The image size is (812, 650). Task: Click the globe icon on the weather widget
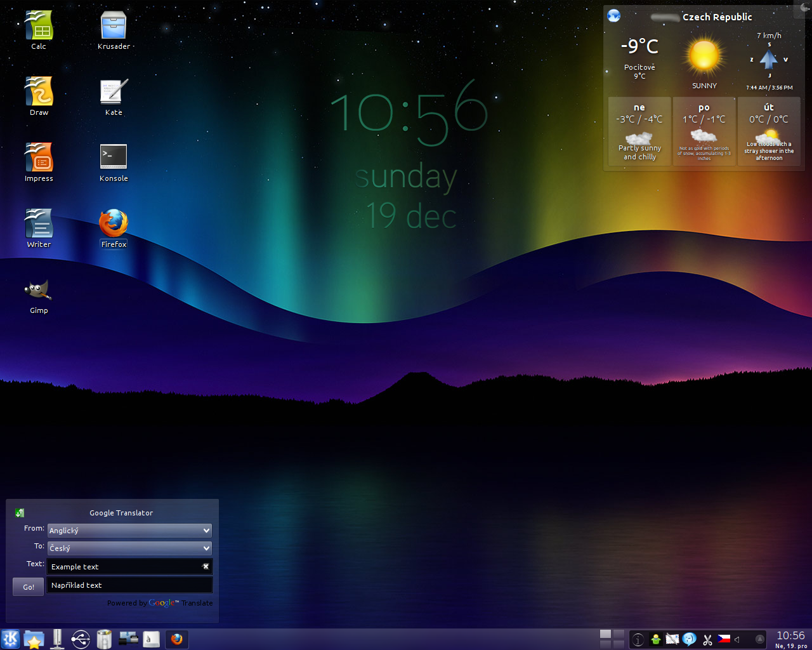(613, 15)
